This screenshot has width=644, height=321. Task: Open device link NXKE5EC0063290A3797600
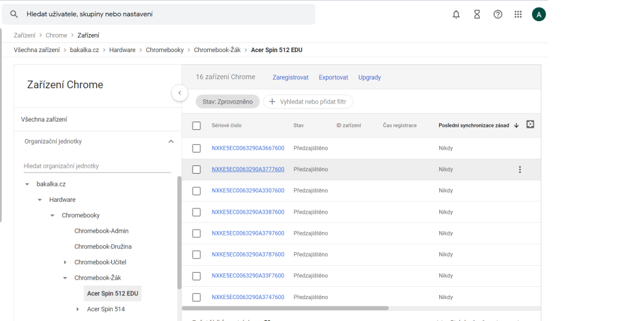(x=248, y=233)
